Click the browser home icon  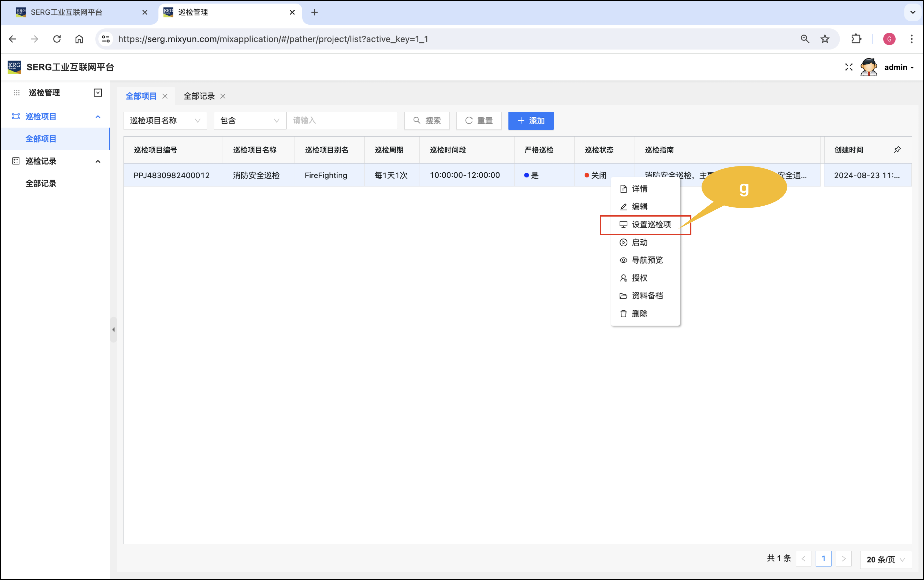click(79, 39)
